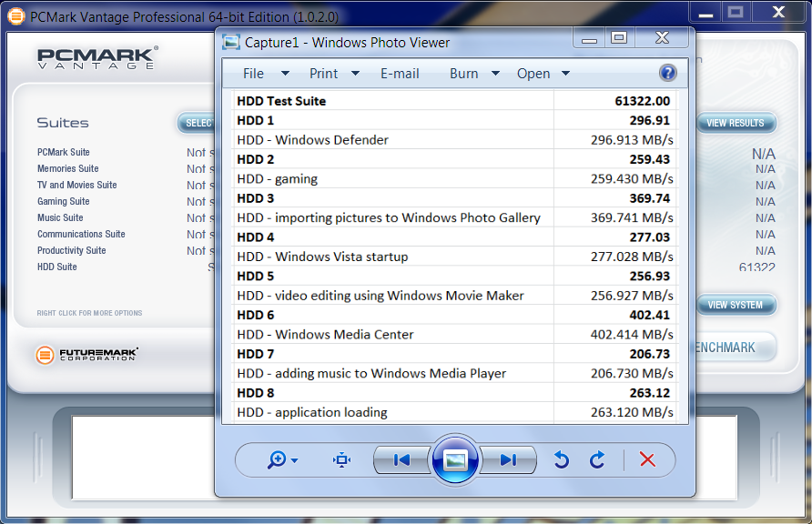The height and width of the screenshot is (524, 812).
Task: Select the Gaming Suite entry
Action: point(63,201)
